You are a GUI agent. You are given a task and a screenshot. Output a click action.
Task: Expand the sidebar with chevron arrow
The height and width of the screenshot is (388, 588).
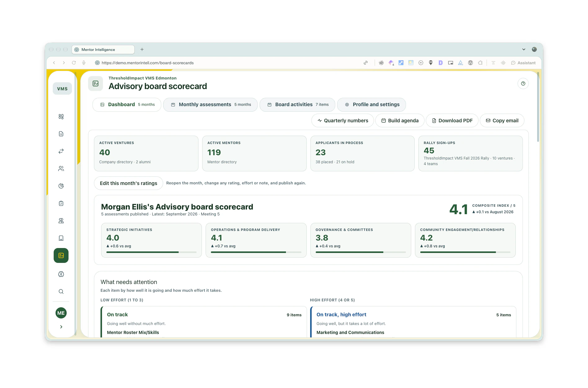click(61, 327)
